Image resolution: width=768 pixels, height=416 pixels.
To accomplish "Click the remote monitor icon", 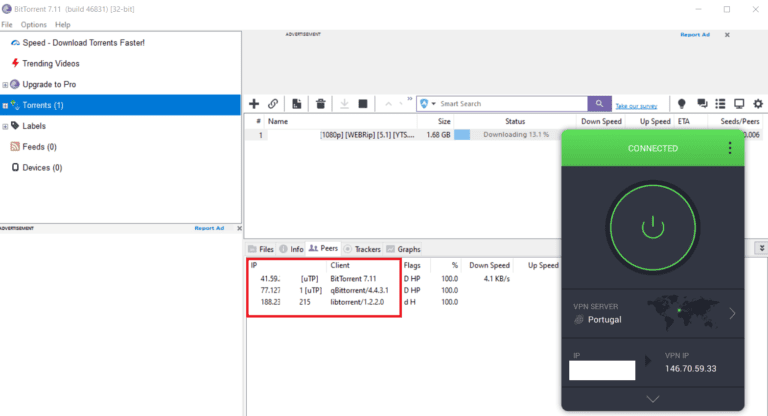I will (x=739, y=104).
